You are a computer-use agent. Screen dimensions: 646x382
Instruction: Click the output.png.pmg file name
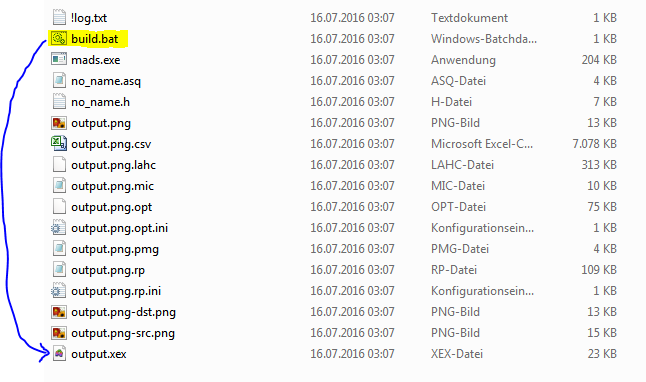115,249
